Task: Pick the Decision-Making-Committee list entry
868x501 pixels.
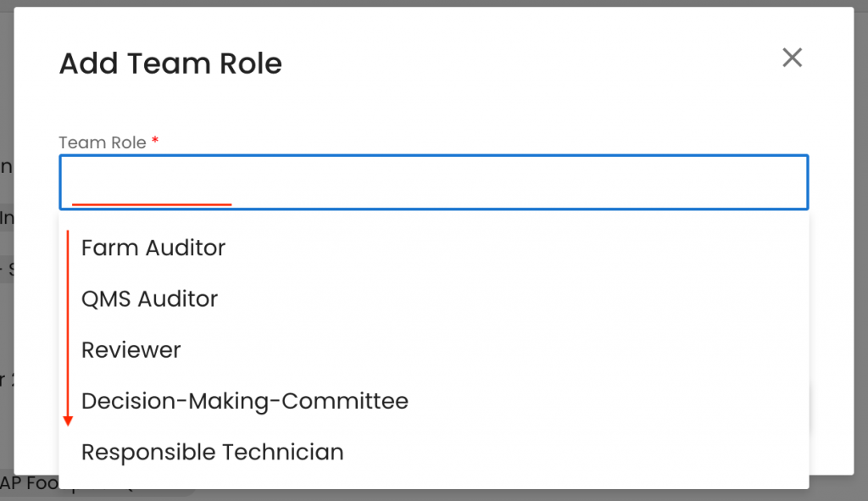Action: tap(244, 401)
